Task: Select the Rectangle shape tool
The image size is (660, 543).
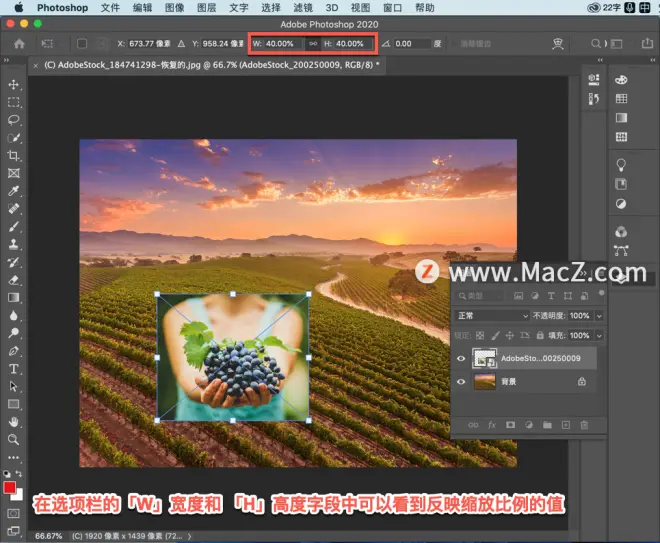Action: pos(13,404)
